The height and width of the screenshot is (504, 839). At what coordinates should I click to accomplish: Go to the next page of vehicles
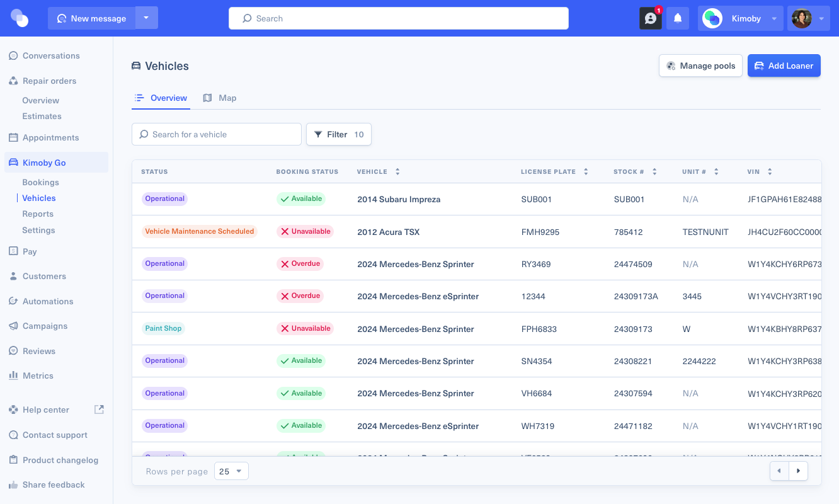tap(799, 471)
